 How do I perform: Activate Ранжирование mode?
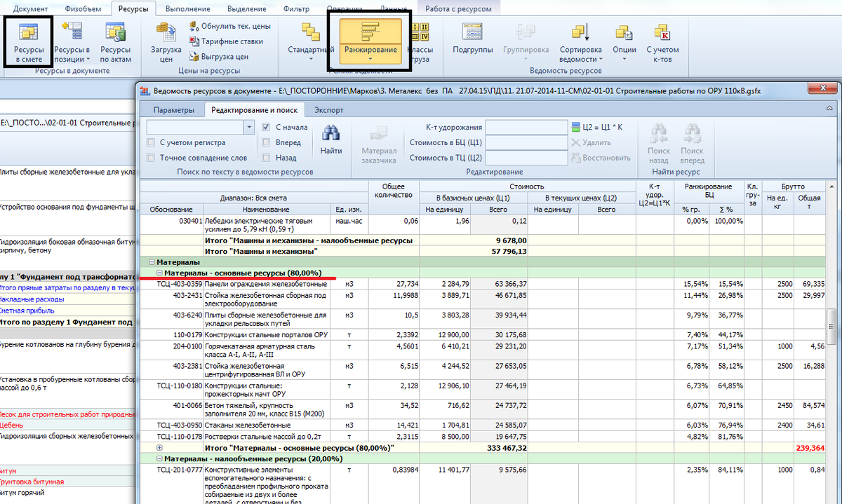(370, 40)
